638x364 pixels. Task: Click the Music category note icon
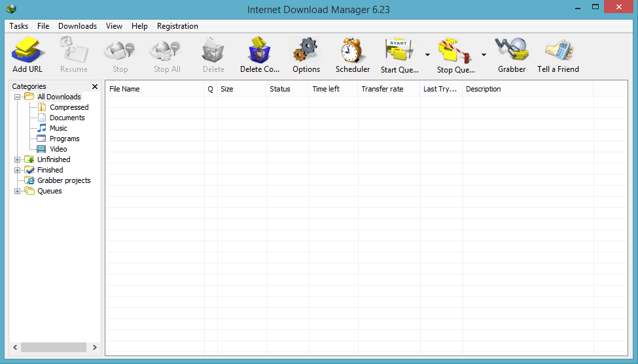(42, 128)
